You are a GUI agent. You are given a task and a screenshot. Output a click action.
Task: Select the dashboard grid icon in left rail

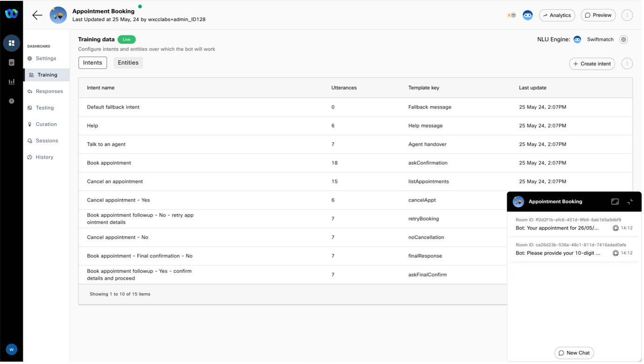coord(12,43)
